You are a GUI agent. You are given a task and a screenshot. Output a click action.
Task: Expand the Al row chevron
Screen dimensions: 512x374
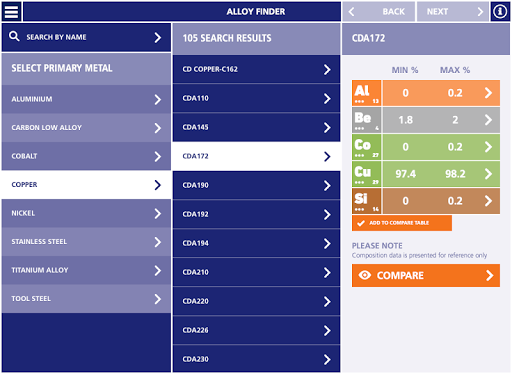pos(488,93)
